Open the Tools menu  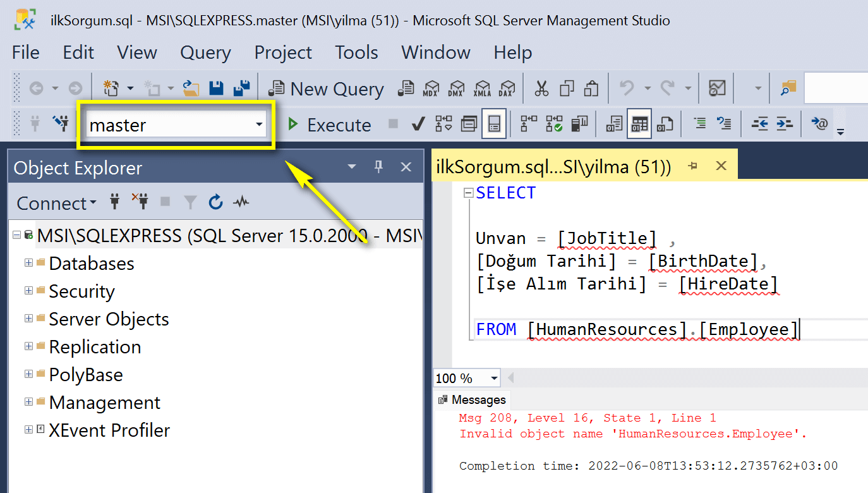(x=356, y=52)
